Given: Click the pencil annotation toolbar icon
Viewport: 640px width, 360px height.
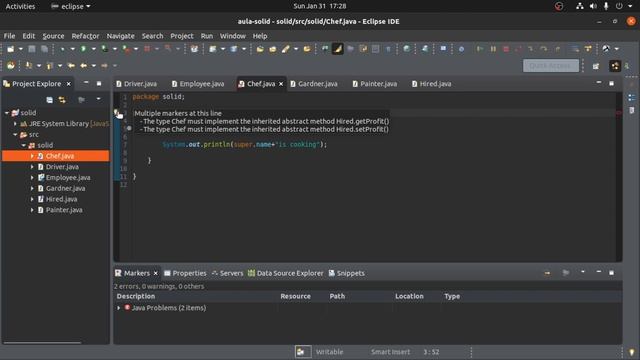Looking at the screenshot, I should [x=285, y=49].
